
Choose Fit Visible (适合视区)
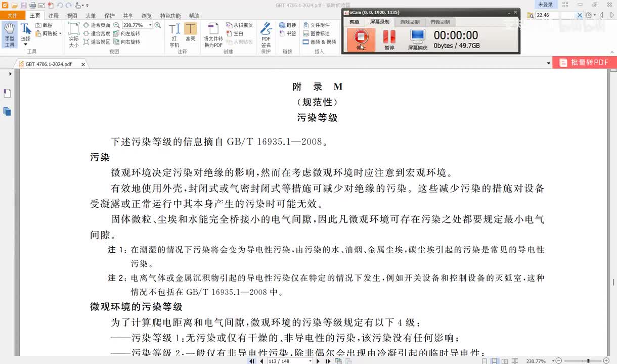[97, 42]
